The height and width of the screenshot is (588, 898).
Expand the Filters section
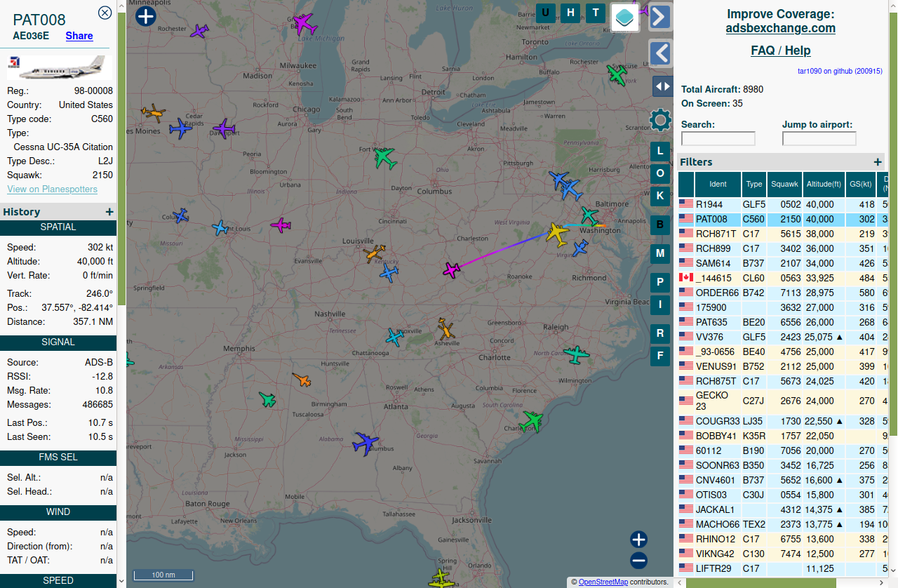coord(877,162)
